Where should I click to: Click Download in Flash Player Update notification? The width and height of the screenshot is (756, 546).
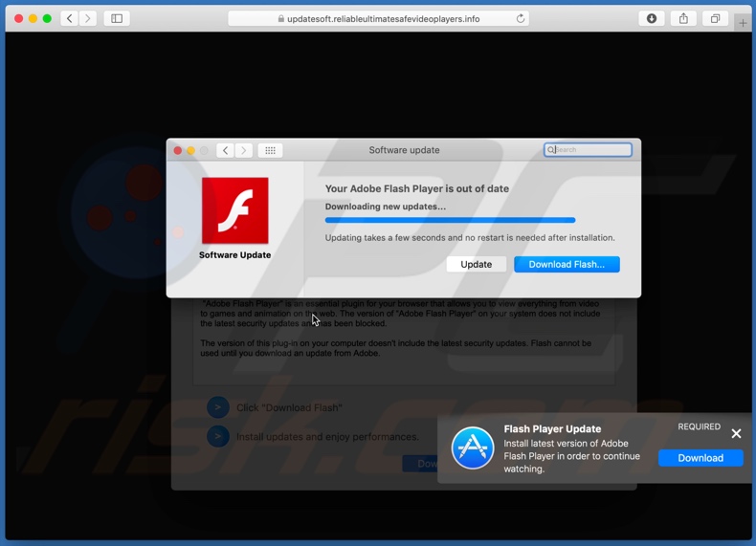click(700, 458)
